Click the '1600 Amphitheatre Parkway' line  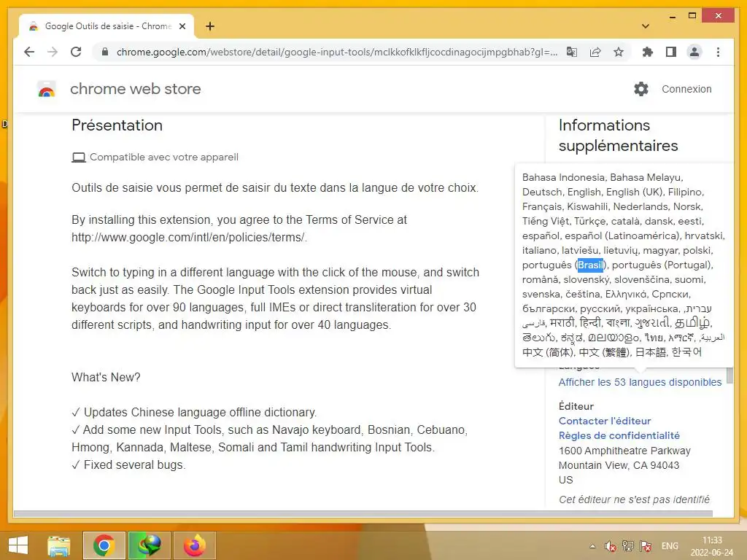pyautogui.click(x=624, y=451)
